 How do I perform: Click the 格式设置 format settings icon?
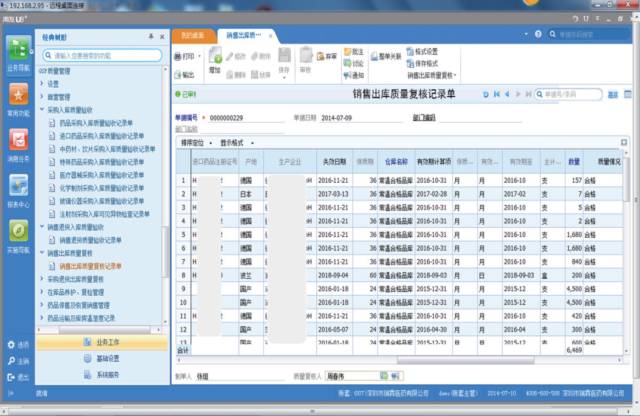410,51
